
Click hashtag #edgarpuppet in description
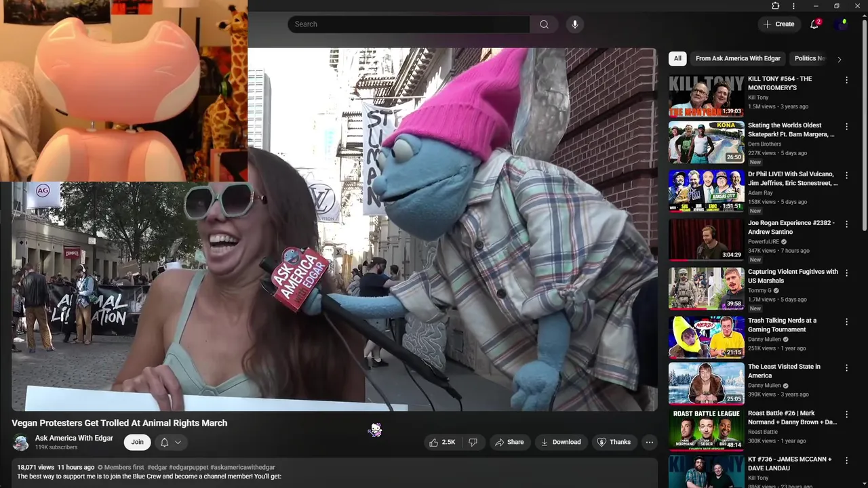click(x=189, y=467)
